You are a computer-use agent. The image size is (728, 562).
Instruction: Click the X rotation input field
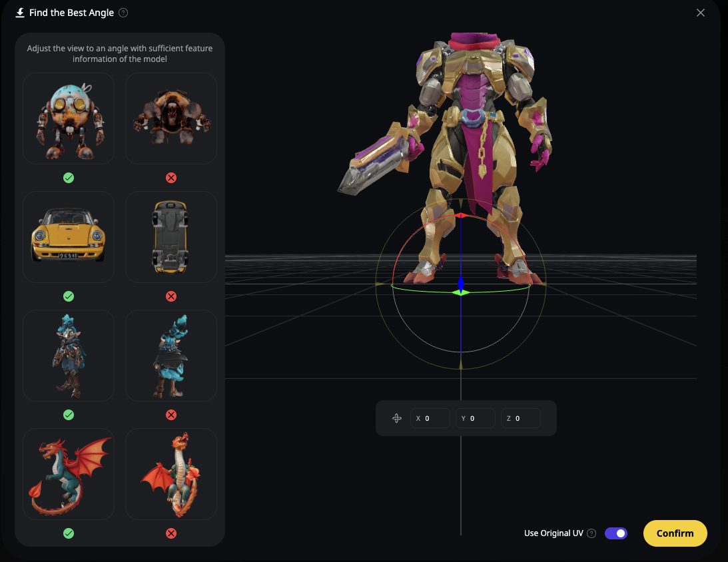point(430,418)
